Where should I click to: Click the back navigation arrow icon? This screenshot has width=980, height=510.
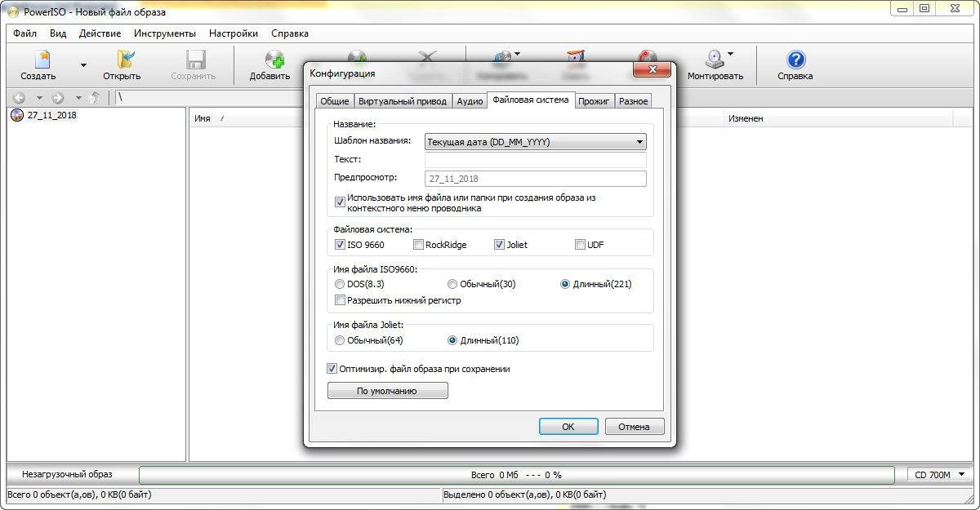[x=19, y=97]
